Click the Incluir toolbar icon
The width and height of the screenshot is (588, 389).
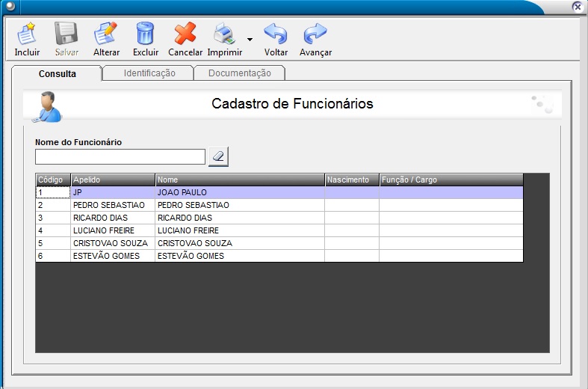pos(27,34)
